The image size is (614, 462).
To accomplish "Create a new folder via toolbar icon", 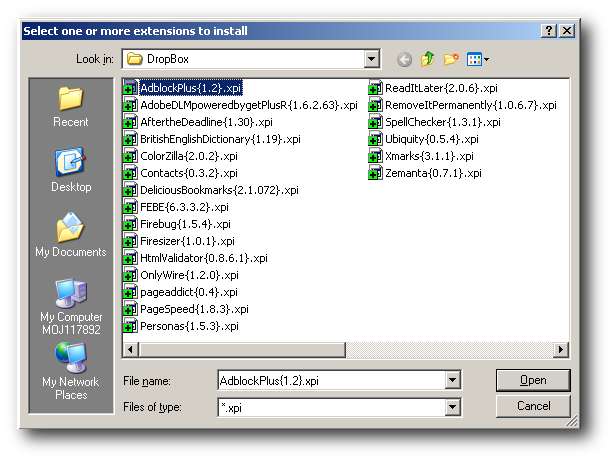I will click(451, 60).
